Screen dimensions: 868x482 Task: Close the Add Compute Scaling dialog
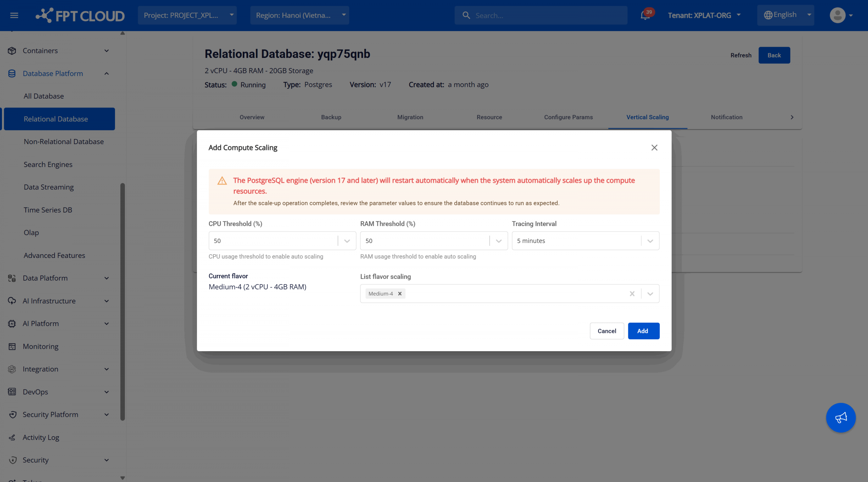coord(654,148)
